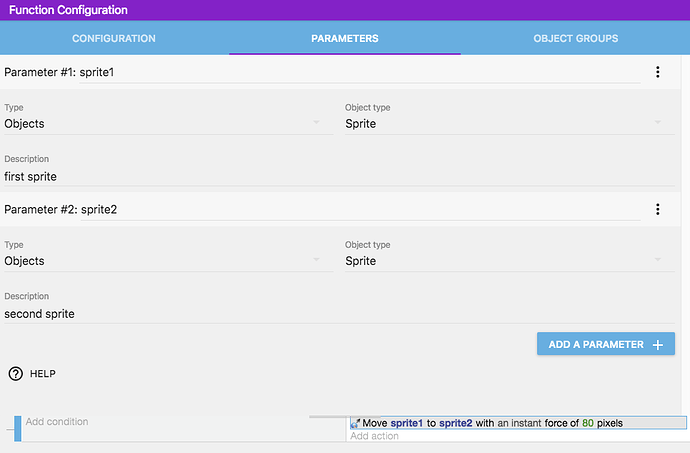Edit the sprite1 parameter name field

click(x=360, y=73)
